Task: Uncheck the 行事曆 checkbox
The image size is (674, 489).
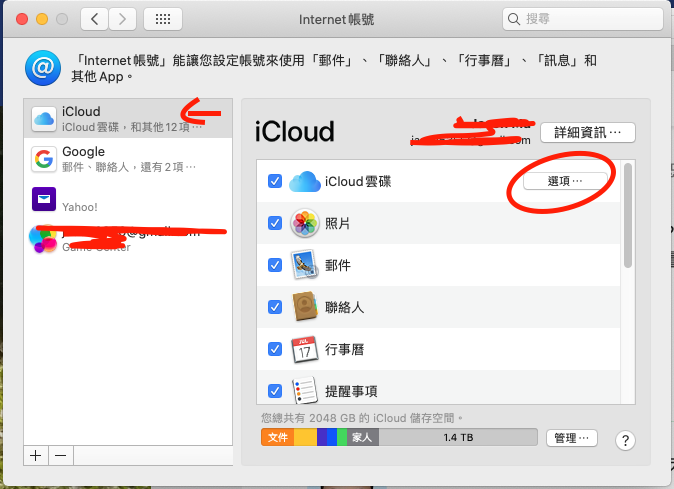Action: pos(275,349)
